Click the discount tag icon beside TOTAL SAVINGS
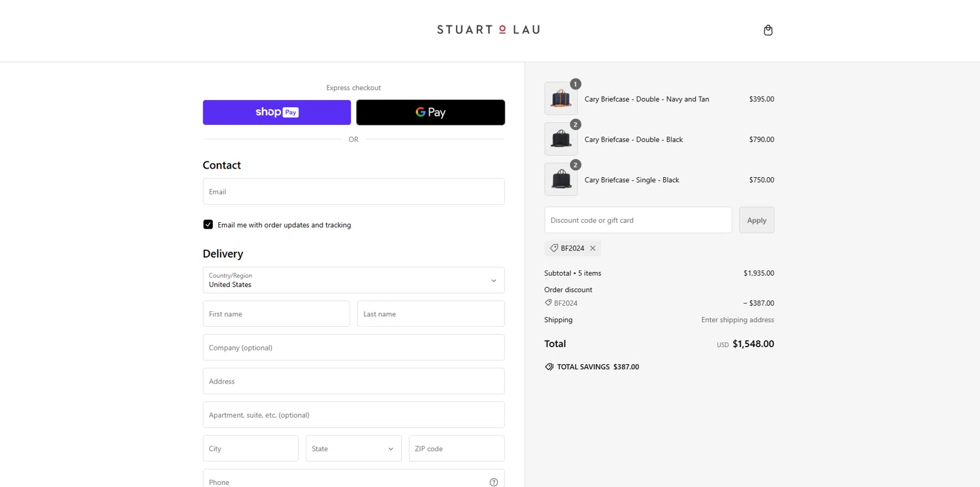This screenshot has width=980, height=487. tap(549, 367)
